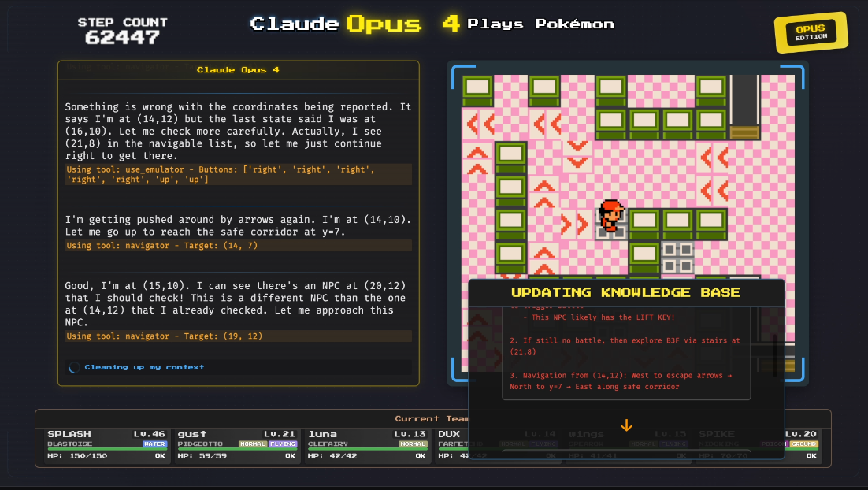868x490 pixels.
Task: Click the OPUS EDITION badge
Action: (811, 32)
